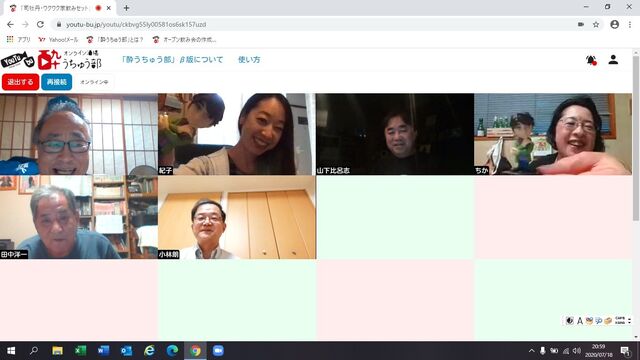
Task: Open the Yahoo!メール bookmark
Action: click(x=58, y=40)
